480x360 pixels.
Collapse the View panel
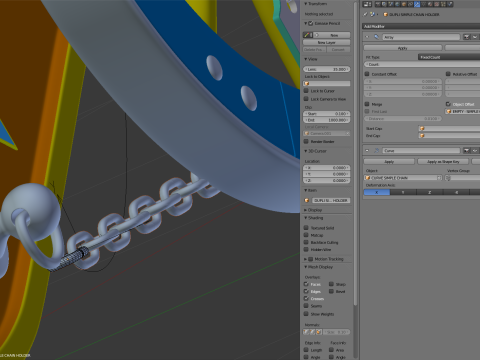305,59
